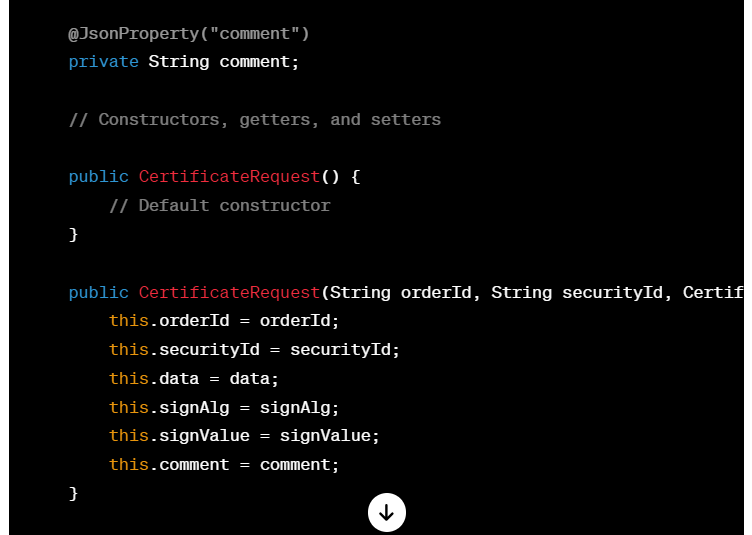Click the '// Default constructor' comment

(x=220, y=206)
